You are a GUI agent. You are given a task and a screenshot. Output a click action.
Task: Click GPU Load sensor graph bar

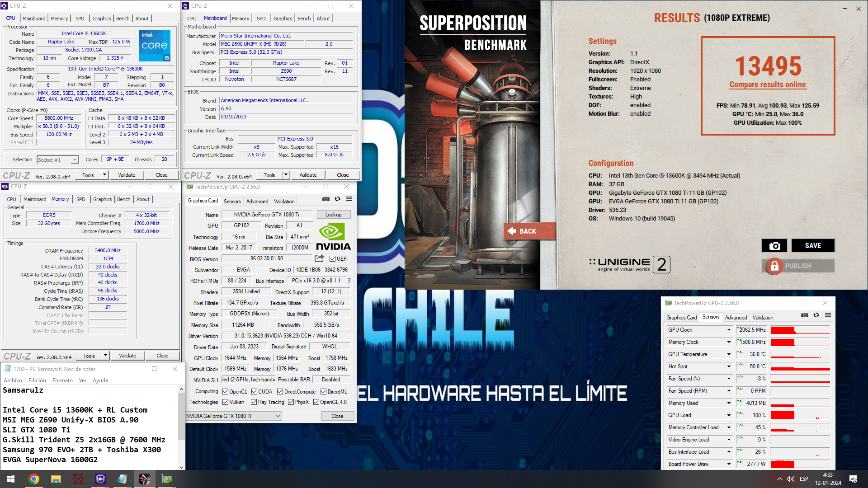[x=800, y=415]
